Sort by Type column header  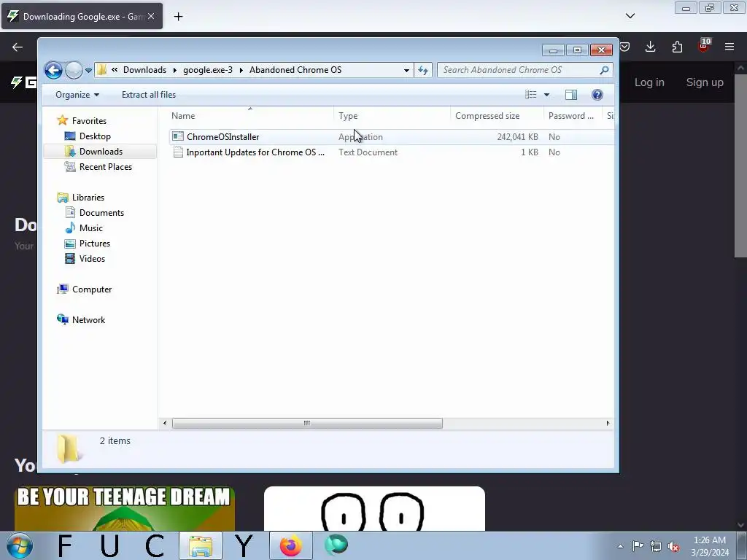(392, 116)
